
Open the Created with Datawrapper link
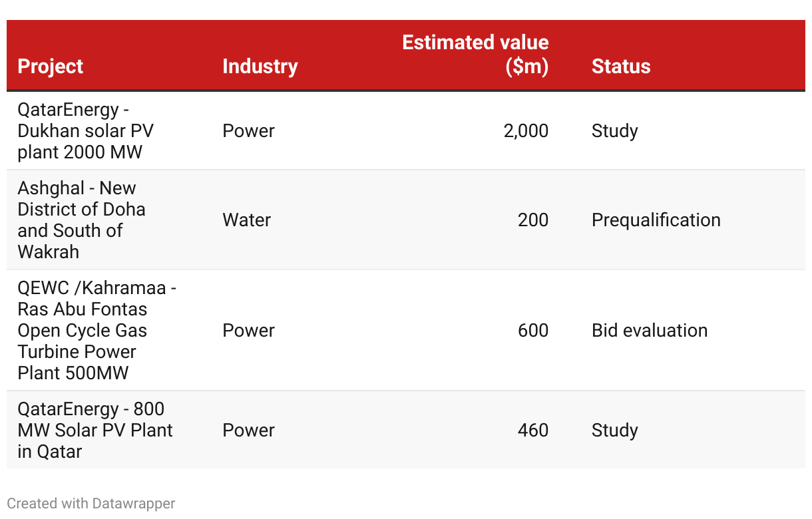pyautogui.click(x=91, y=503)
